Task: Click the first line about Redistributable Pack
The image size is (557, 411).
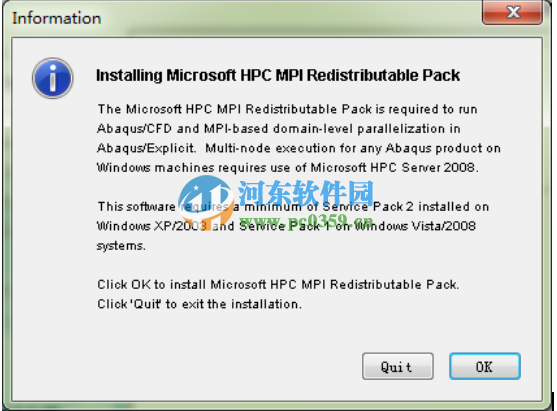Action: [287, 109]
